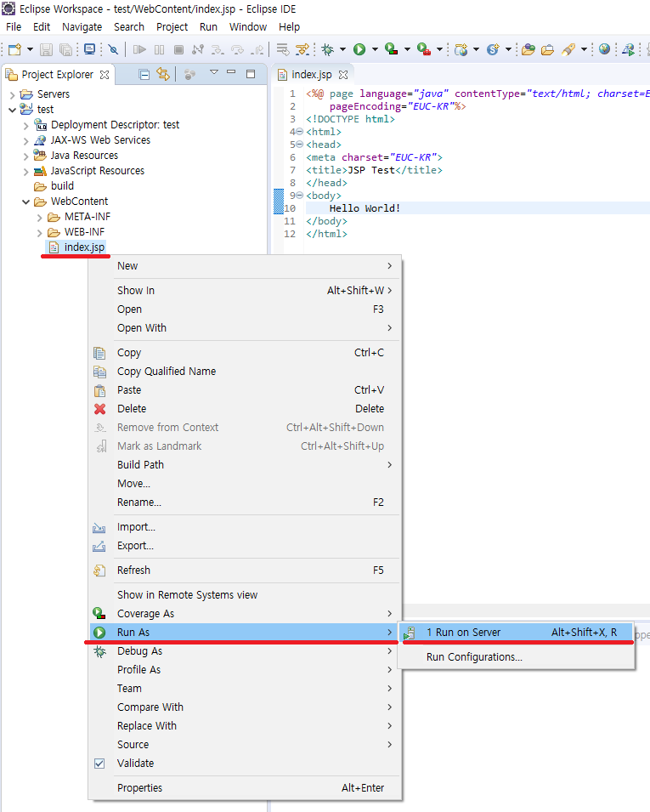Image resolution: width=650 pixels, height=812 pixels.
Task: Expand the Java Resources node
Action: coord(25,156)
